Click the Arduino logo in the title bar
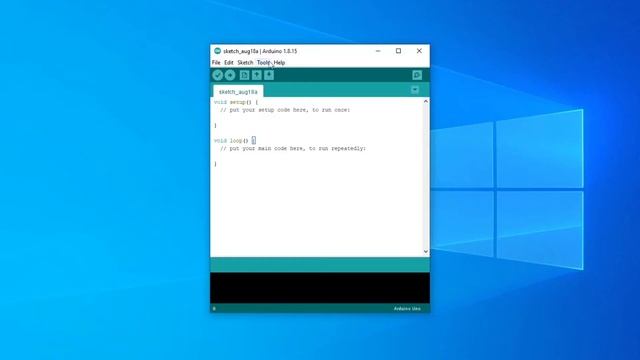This screenshot has width=640, height=360. 218,51
